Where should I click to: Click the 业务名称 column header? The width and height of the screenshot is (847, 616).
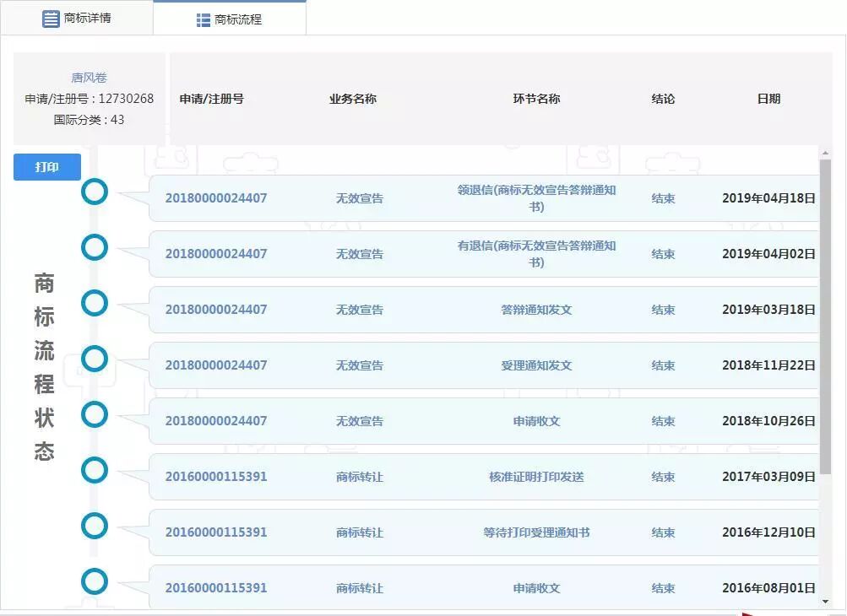(353, 99)
